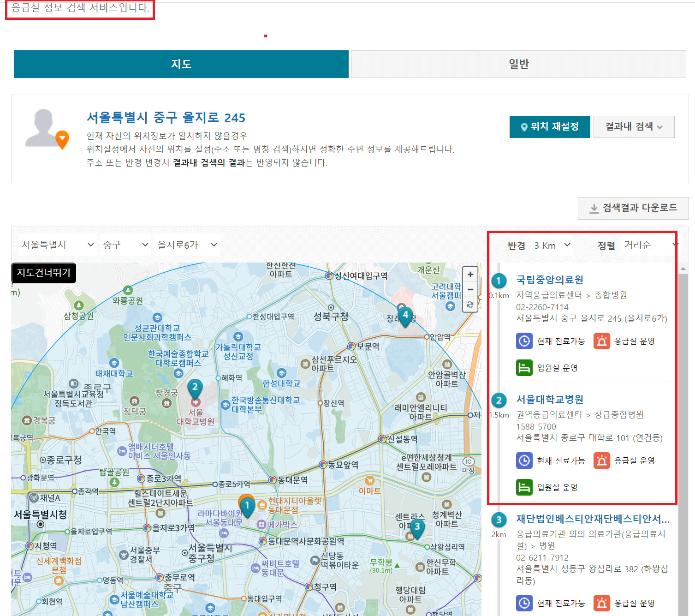Click 현재 진료가능 clock icon for 국립중앙의료원
Screen dimensions: 695x616
[524, 341]
